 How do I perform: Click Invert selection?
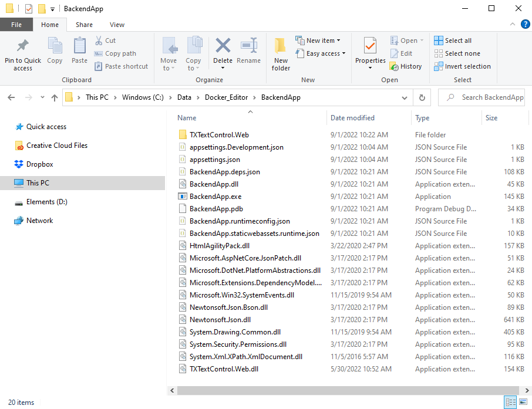(463, 66)
